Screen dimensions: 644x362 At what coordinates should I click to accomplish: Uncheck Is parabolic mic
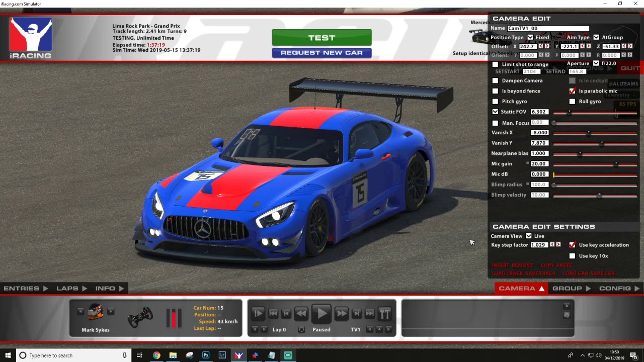[572, 91]
